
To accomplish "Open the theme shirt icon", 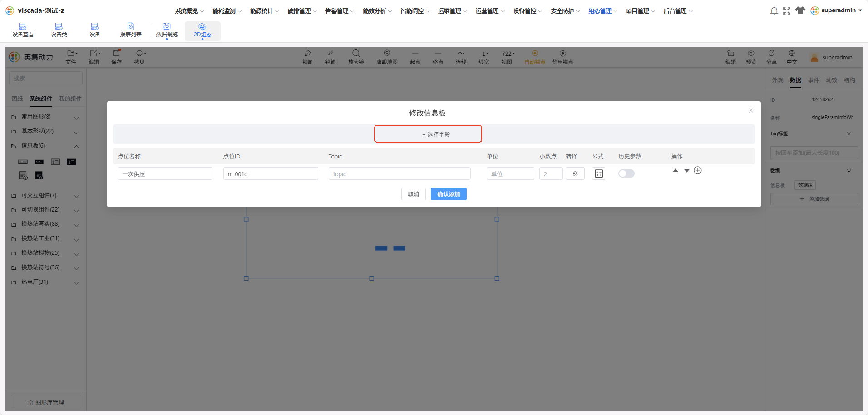I will pyautogui.click(x=800, y=10).
